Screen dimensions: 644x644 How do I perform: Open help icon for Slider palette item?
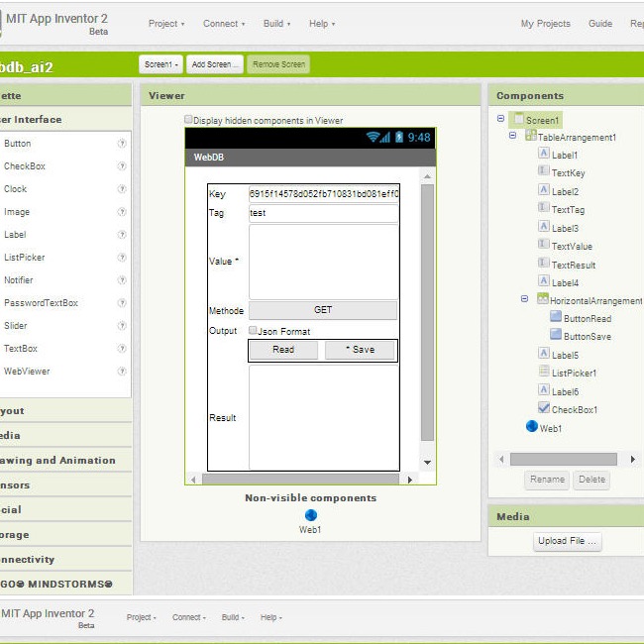pyautogui.click(x=122, y=326)
